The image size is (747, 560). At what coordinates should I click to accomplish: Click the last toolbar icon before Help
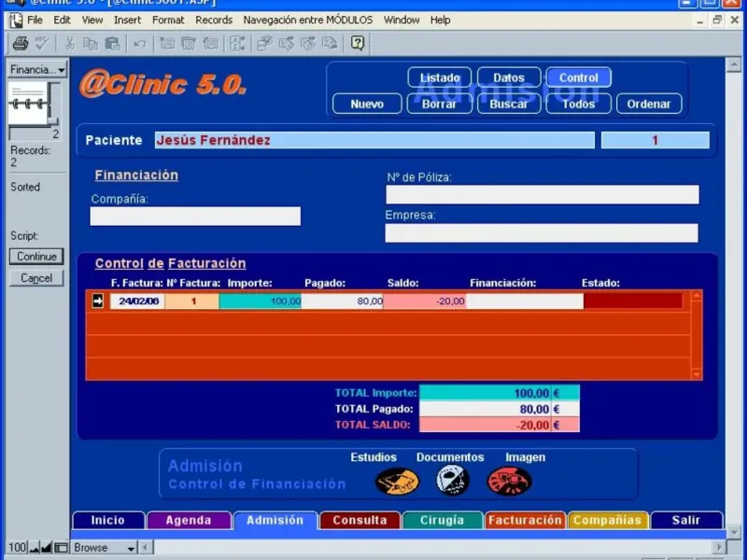(330, 44)
